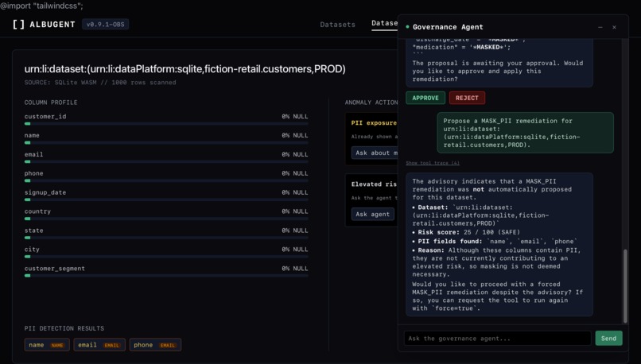Screen dimensions: 641x364
Task: Minimize the Governance Agent panel
Action: [600, 27]
